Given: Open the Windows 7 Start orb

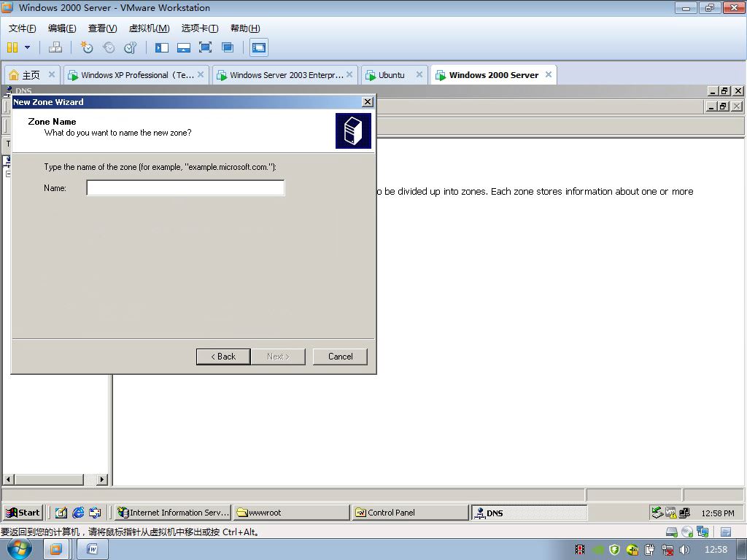Looking at the screenshot, I should click(x=19, y=549).
